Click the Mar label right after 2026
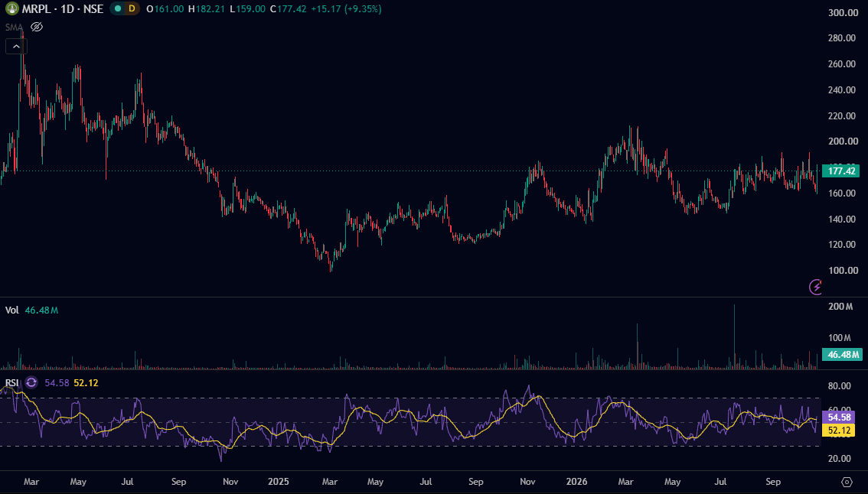 click(x=625, y=482)
